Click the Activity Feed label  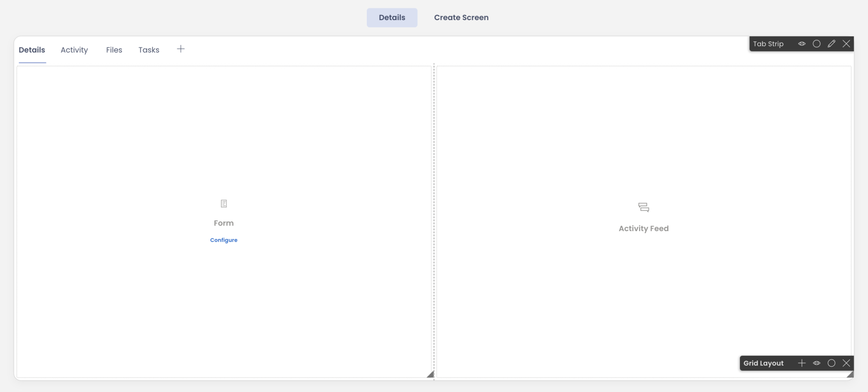(x=644, y=229)
